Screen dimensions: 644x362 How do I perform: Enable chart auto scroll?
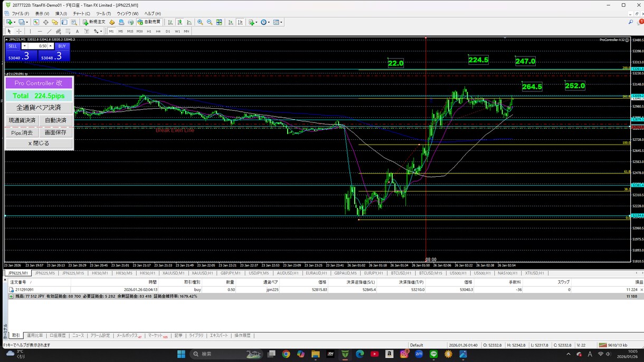[231, 22]
